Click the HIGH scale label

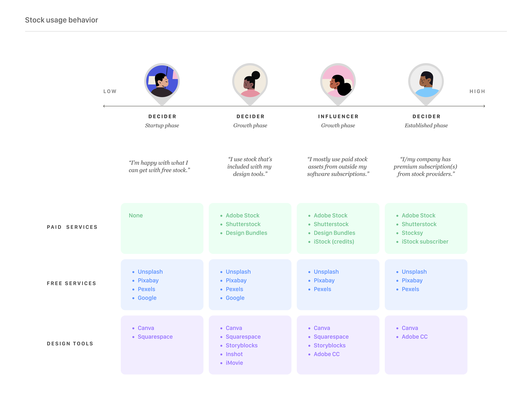coord(477,91)
